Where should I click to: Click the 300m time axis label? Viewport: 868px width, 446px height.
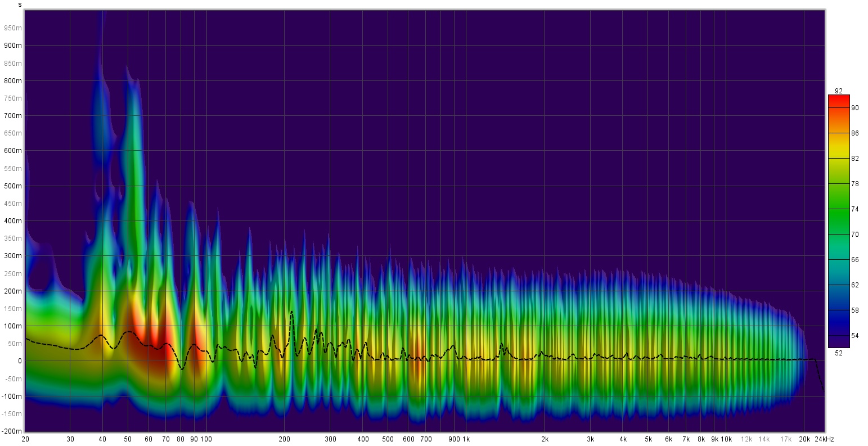(13, 256)
